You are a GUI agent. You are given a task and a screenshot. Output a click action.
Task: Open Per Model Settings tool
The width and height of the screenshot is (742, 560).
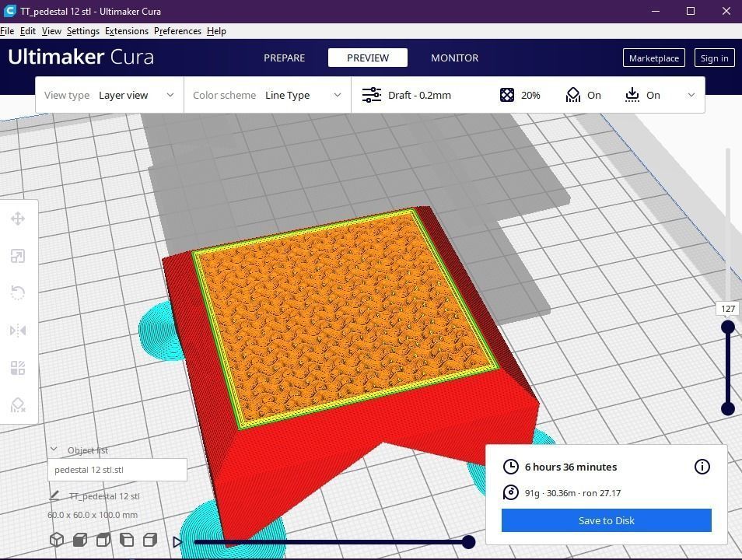[x=18, y=368]
